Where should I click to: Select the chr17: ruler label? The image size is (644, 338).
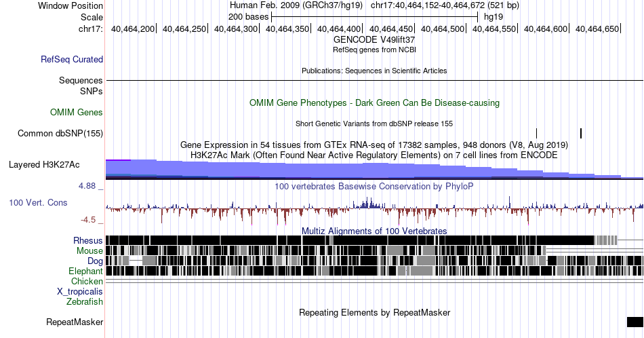coord(91,29)
